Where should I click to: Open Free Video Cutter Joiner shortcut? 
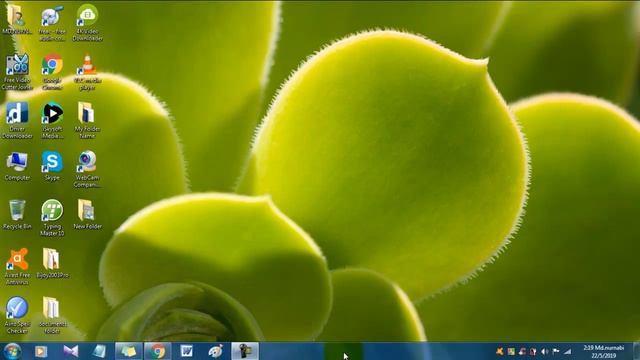point(17,72)
